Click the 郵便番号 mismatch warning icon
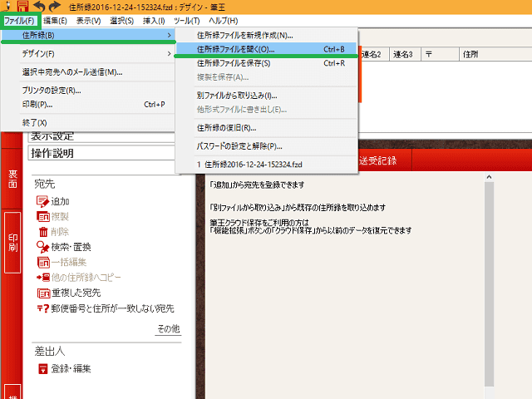The width and height of the screenshot is (532, 399). point(43,308)
